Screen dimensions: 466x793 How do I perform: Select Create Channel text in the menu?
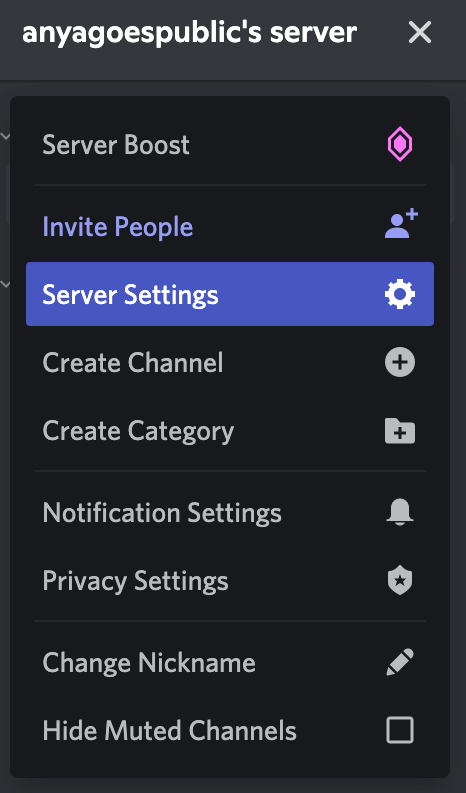coord(133,363)
